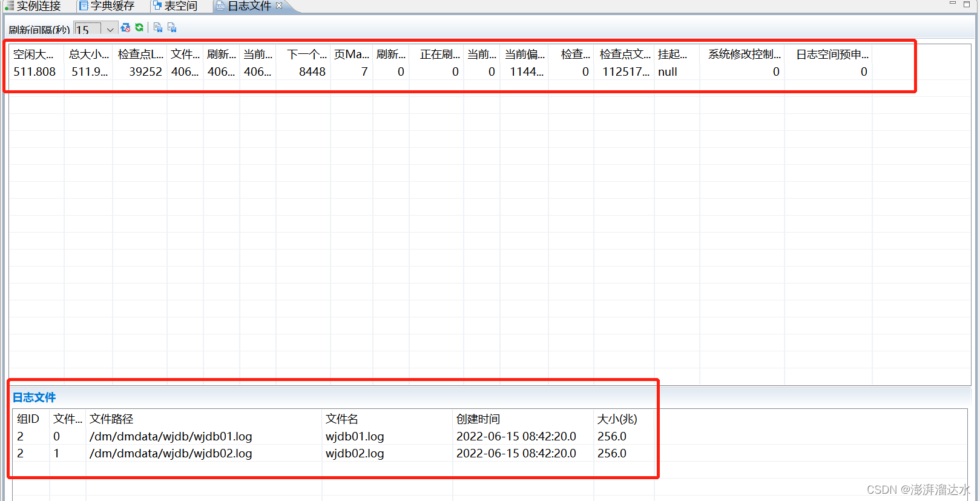Click the 空闲大... column header
980x501 pixels.
click(33, 55)
